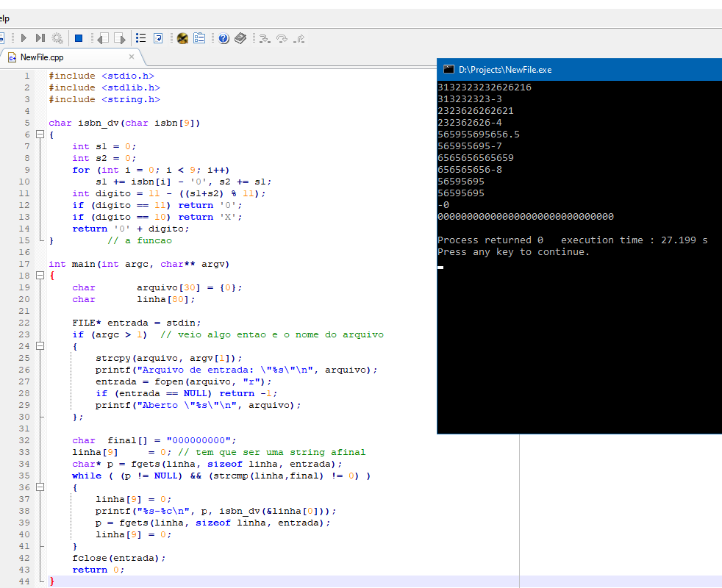
Task: Click the printf "Aberto" line
Action: pos(199,405)
